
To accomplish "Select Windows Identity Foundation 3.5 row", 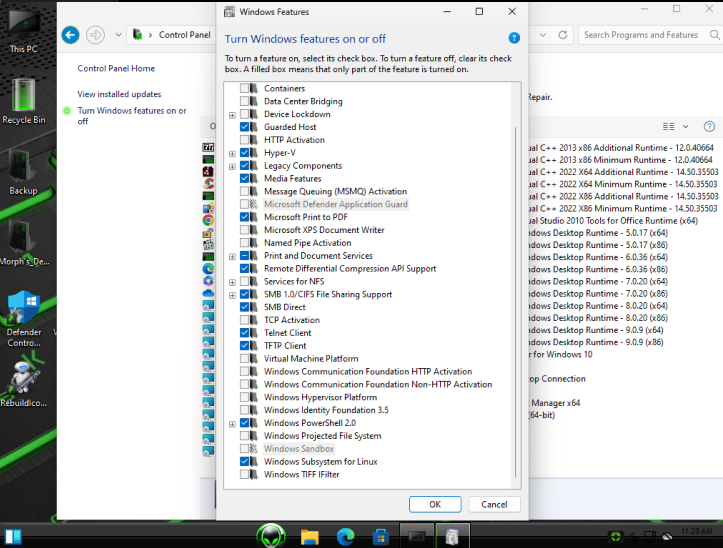I will (326, 410).
